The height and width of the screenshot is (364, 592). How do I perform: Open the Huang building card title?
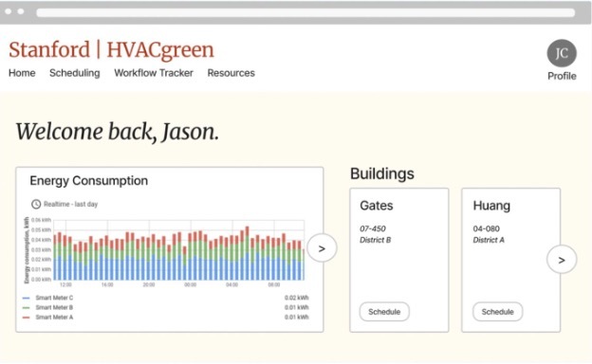491,206
